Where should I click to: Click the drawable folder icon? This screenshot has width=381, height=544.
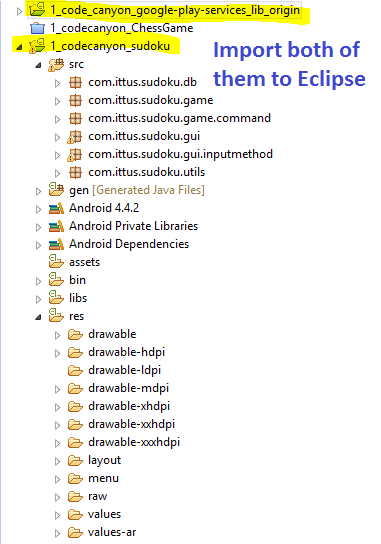click(75, 334)
